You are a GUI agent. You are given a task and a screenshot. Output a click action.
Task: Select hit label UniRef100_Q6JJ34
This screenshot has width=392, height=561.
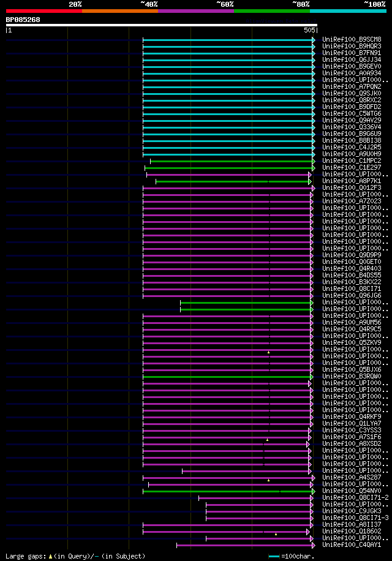point(352,60)
